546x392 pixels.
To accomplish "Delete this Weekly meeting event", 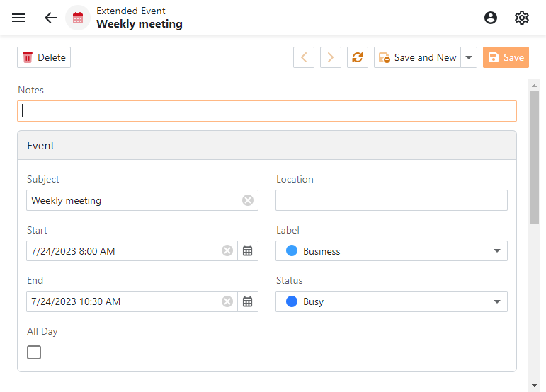I will (44, 57).
